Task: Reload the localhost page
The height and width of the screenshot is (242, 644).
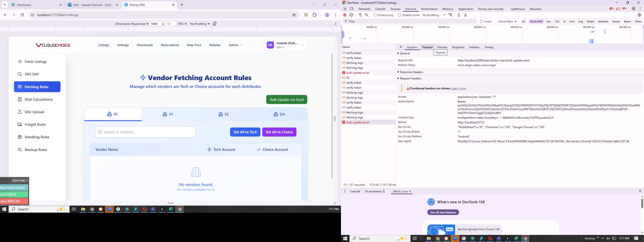Action: [x=22, y=15]
